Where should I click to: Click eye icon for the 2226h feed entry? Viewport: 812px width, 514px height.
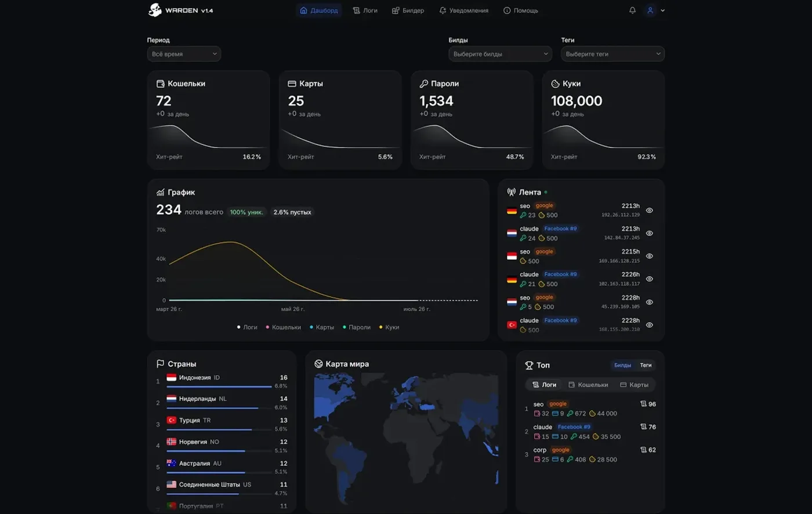tap(650, 279)
